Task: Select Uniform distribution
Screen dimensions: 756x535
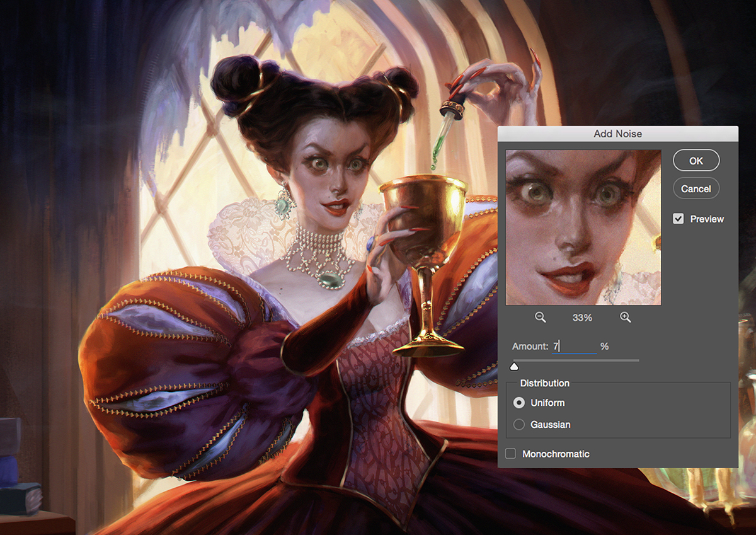Action: point(519,403)
